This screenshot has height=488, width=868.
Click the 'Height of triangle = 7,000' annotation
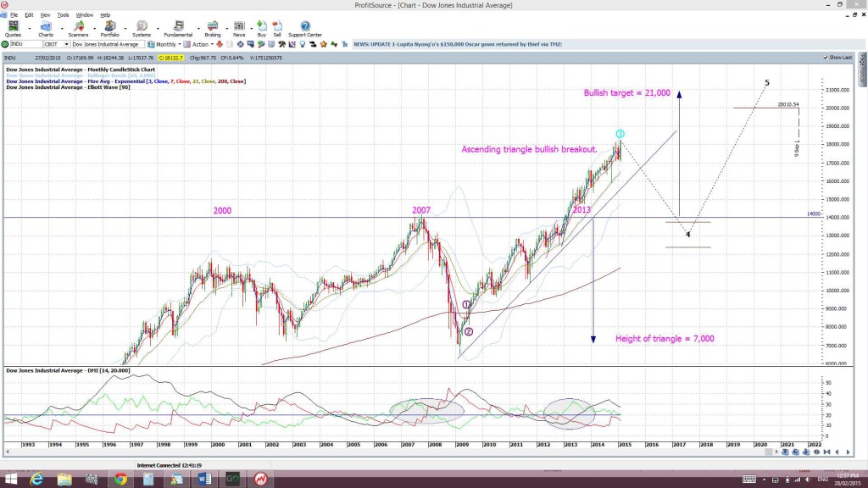point(665,339)
